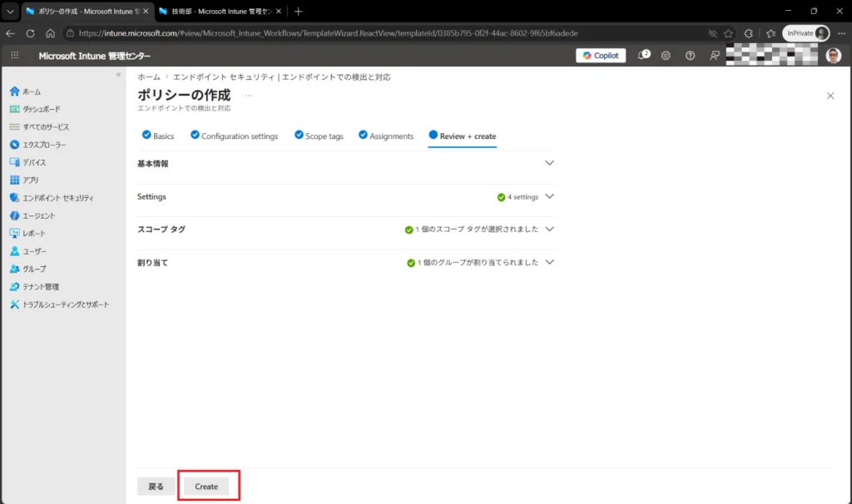
Task: Open すべてのサービス in the sidebar
Action: (40, 127)
